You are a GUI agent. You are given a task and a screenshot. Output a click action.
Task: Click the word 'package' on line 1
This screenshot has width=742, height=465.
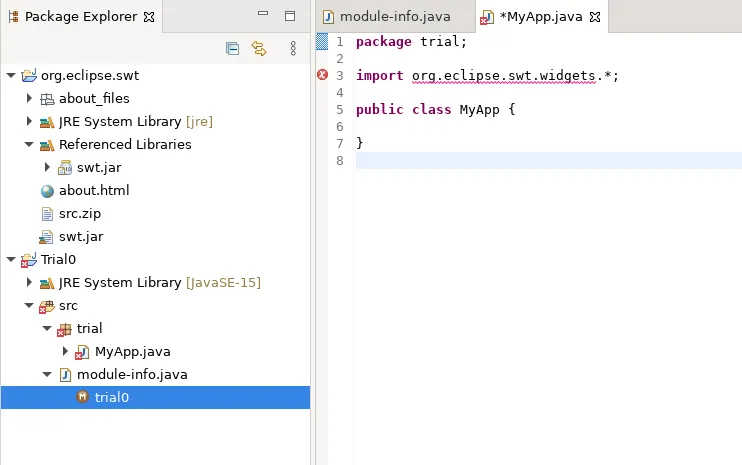(384, 42)
